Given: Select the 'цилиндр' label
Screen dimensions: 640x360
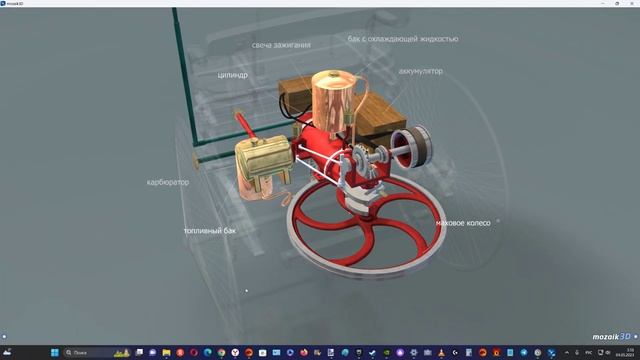Looking at the screenshot, I should pos(232,75).
